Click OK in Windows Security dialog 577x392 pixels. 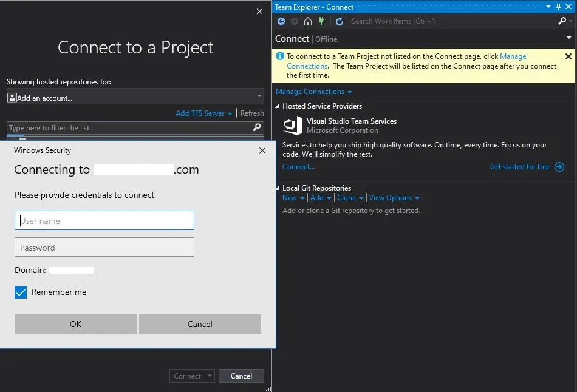75,324
